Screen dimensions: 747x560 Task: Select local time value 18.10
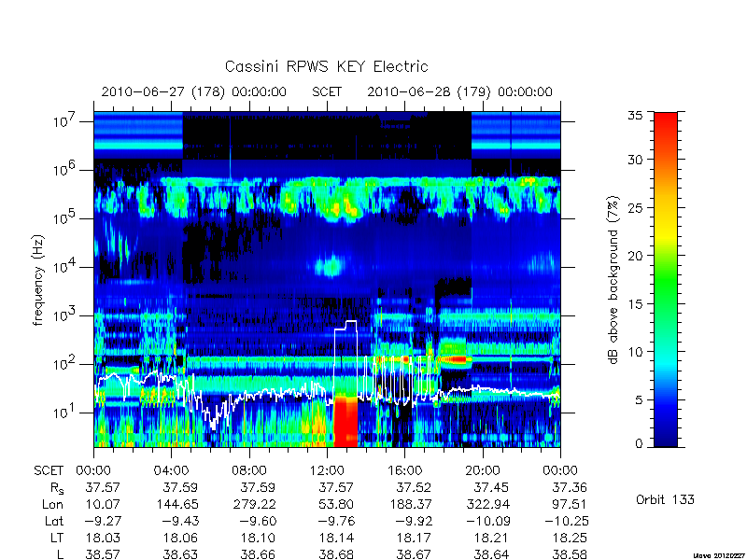click(x=258, y=539)
